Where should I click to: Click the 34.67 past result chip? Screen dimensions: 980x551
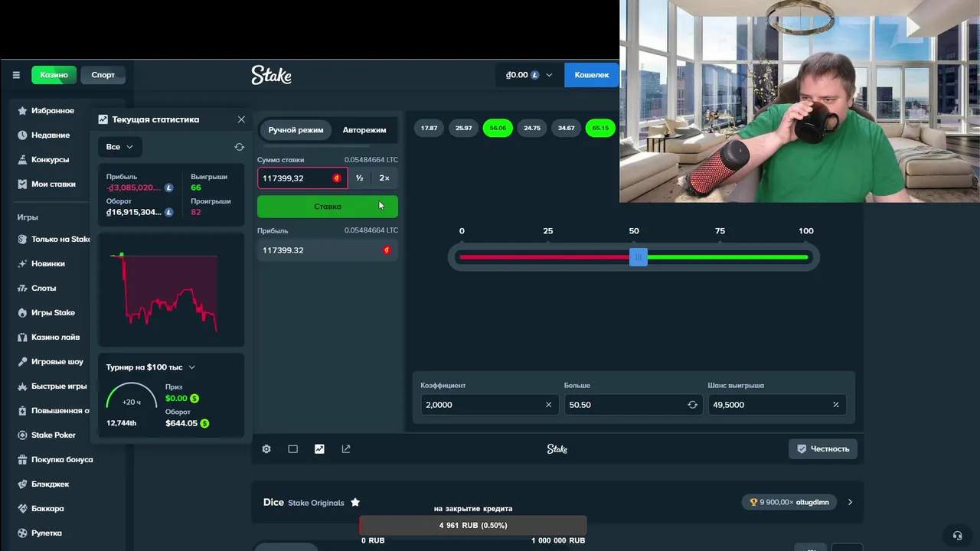[566, 129]
